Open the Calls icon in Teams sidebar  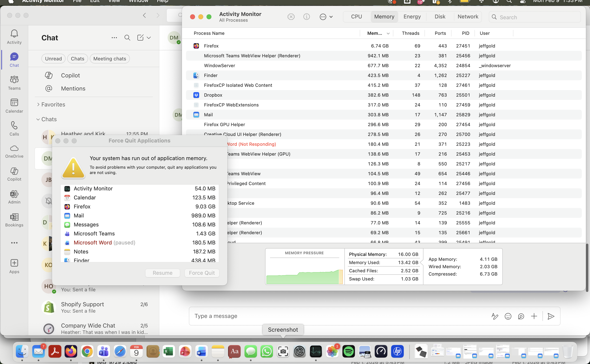point(14,129)
